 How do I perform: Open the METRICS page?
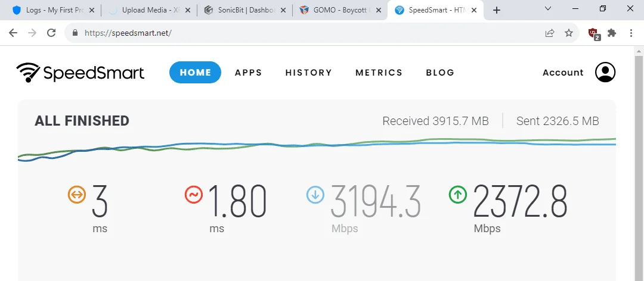pyautogui.click(x=379, y=73)
